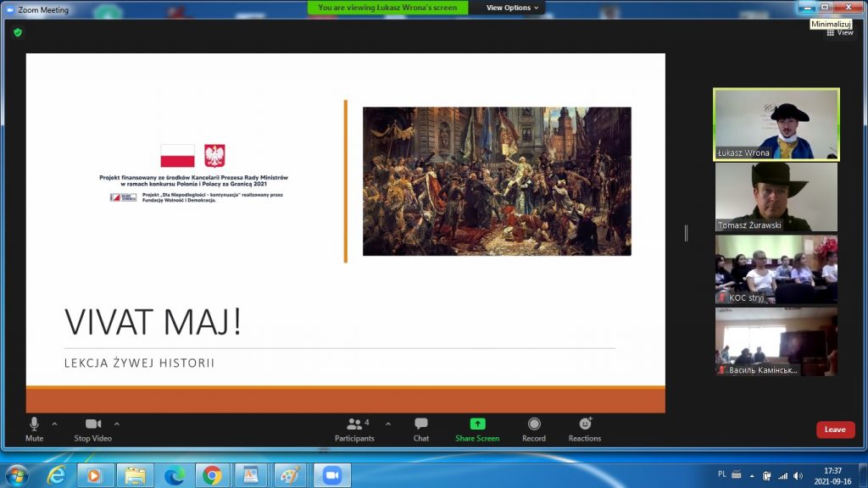Open the View layout menu
This screenshot has width=868, height=488.
pos(840,32)
